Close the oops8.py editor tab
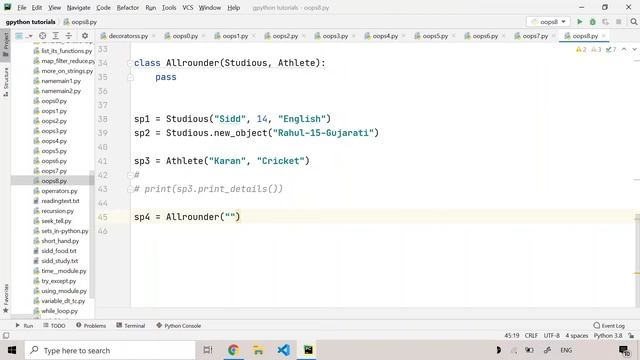The width and height of the screenshot is (640, 360). click(x=604, y=36)
